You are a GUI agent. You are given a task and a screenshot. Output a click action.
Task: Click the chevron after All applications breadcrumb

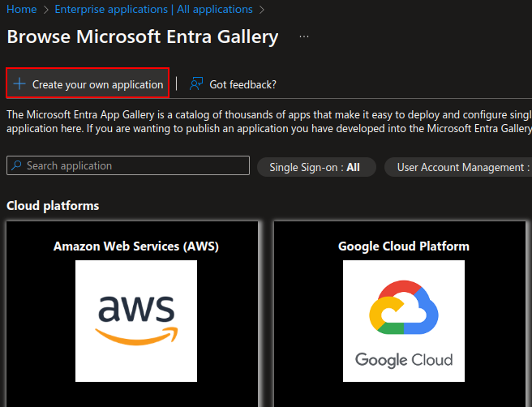(261, 9)
